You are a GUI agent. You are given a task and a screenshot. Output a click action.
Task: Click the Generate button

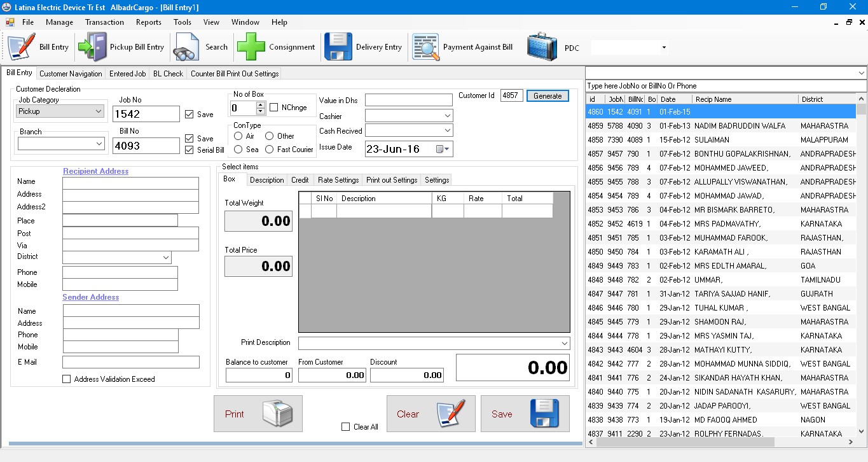click(547, 96)
